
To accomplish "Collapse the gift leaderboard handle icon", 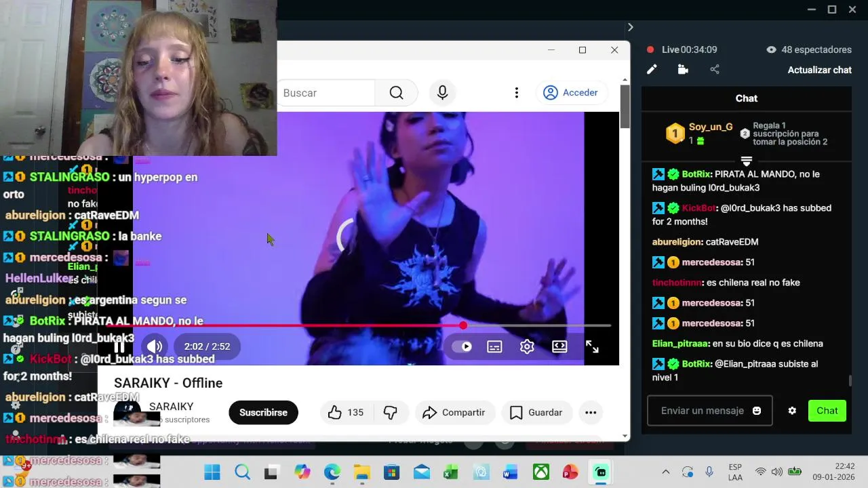I will (746, 161).
